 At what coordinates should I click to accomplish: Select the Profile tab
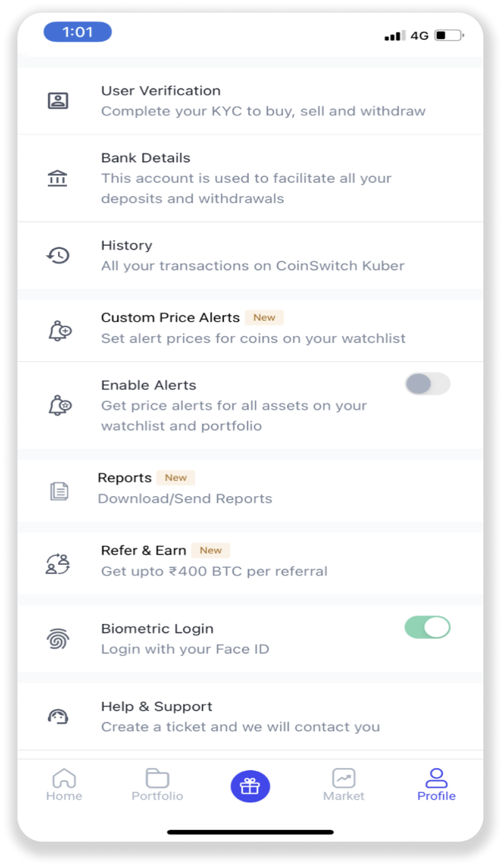coord(436,785)
